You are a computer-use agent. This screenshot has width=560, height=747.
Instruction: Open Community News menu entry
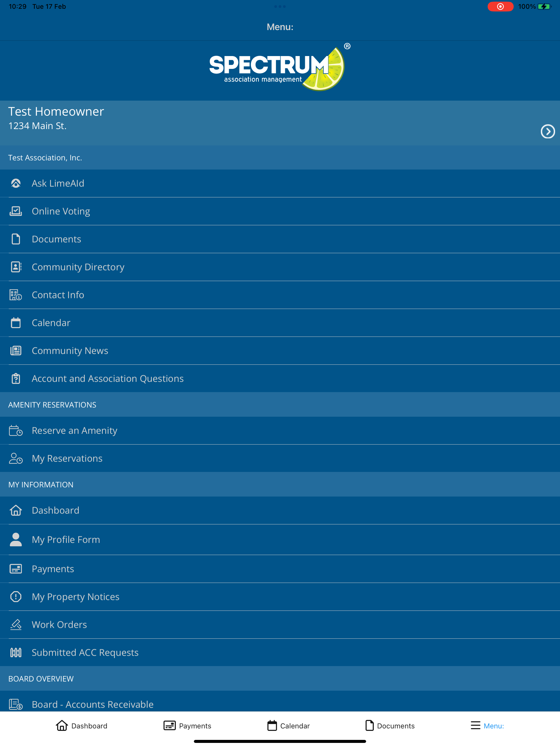coord(280,351)
